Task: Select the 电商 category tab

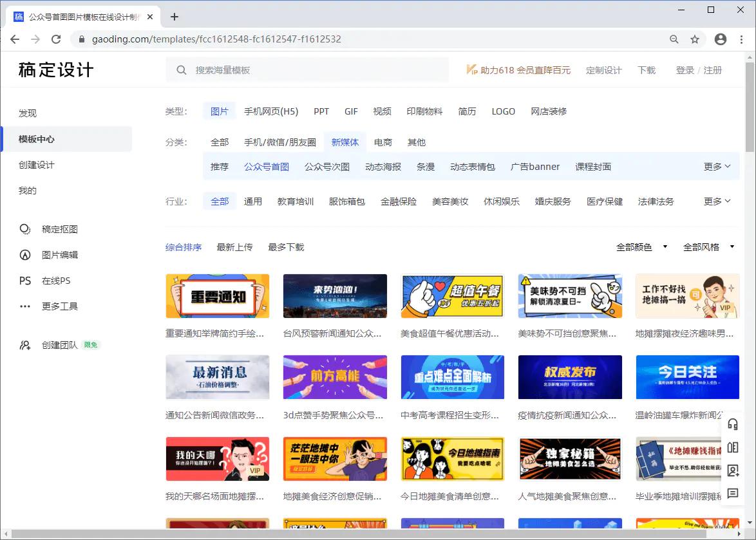Action: coord(383,142)
